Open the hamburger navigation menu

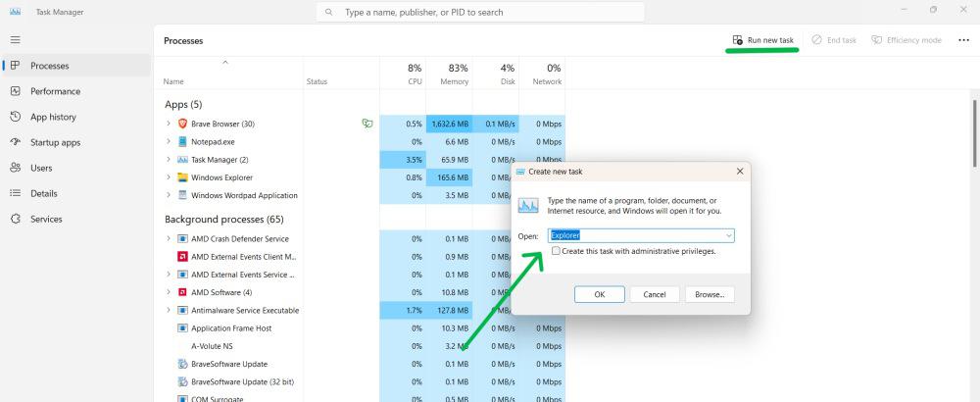(16, 39)
